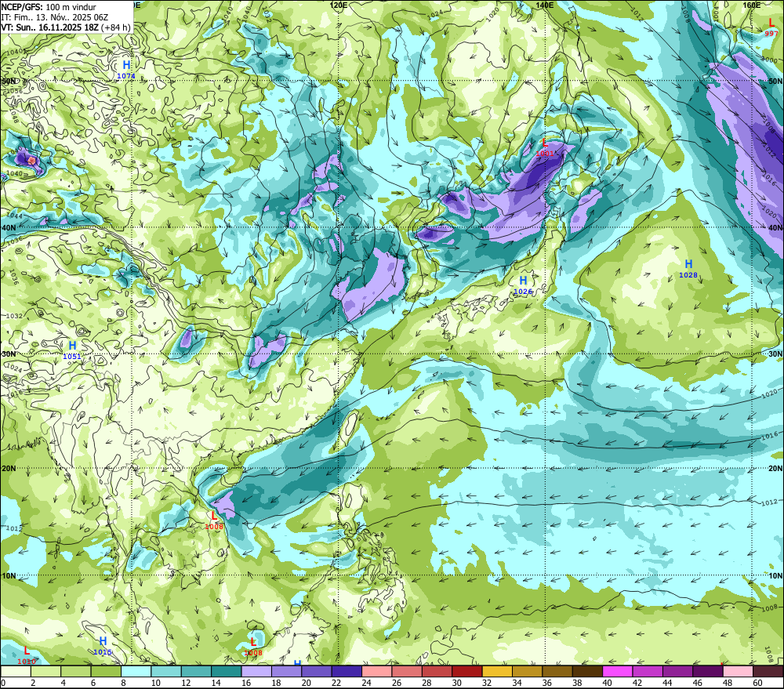Click the "VT: Sun.. 16.11.2025 18Z" valid time
784x689 pixels.
click(50, 27)
